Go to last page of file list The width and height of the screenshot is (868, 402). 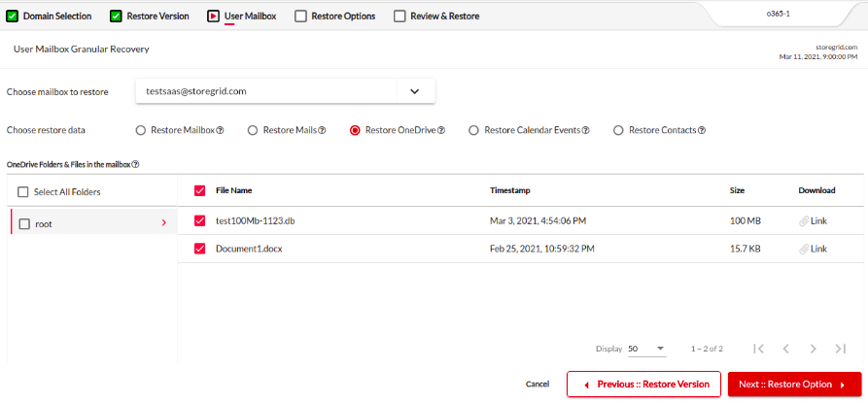[841, 349]
